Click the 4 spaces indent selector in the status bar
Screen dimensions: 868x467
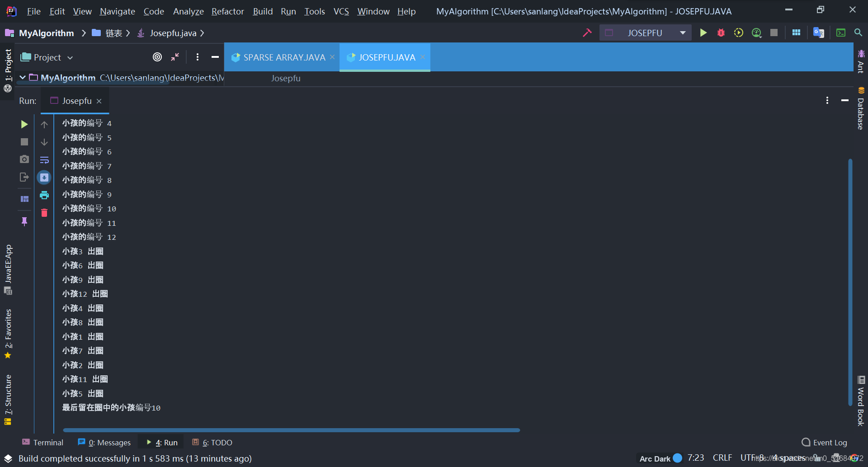coord(789,458)
